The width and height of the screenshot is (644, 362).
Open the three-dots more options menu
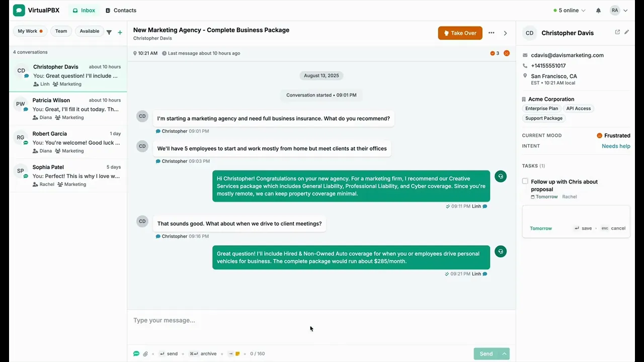pyautogui.click(x=491, y=33)
